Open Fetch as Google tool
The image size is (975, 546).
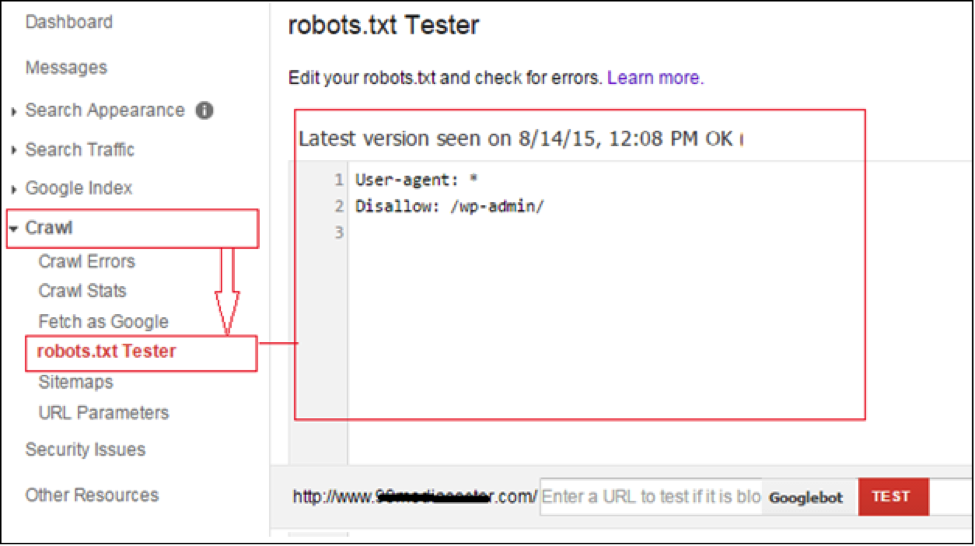103,322
